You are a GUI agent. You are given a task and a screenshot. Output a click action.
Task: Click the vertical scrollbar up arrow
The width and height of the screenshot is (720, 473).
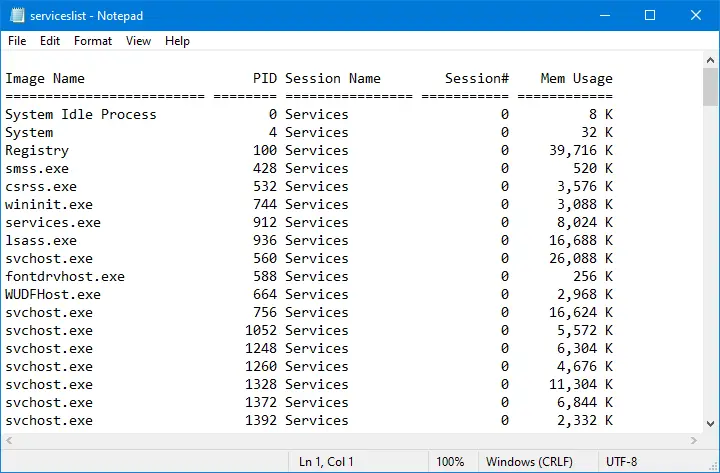click(x=710, y=60)
